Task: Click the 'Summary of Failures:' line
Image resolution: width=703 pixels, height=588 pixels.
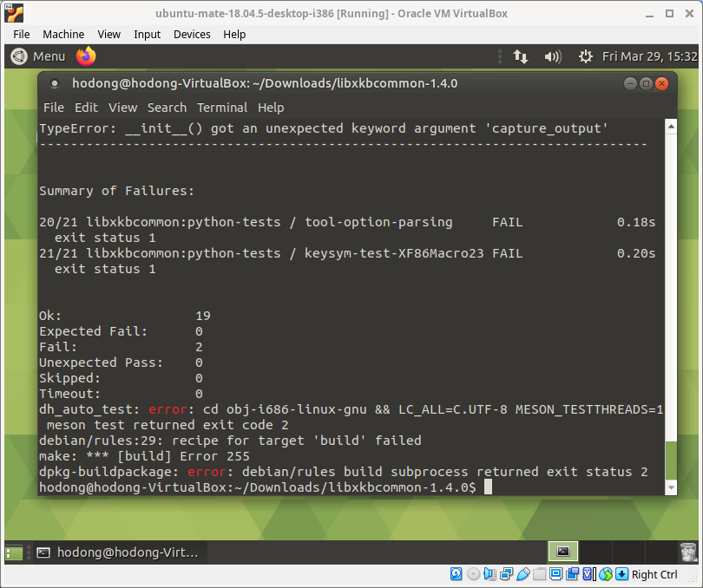Action: (116, 191)
